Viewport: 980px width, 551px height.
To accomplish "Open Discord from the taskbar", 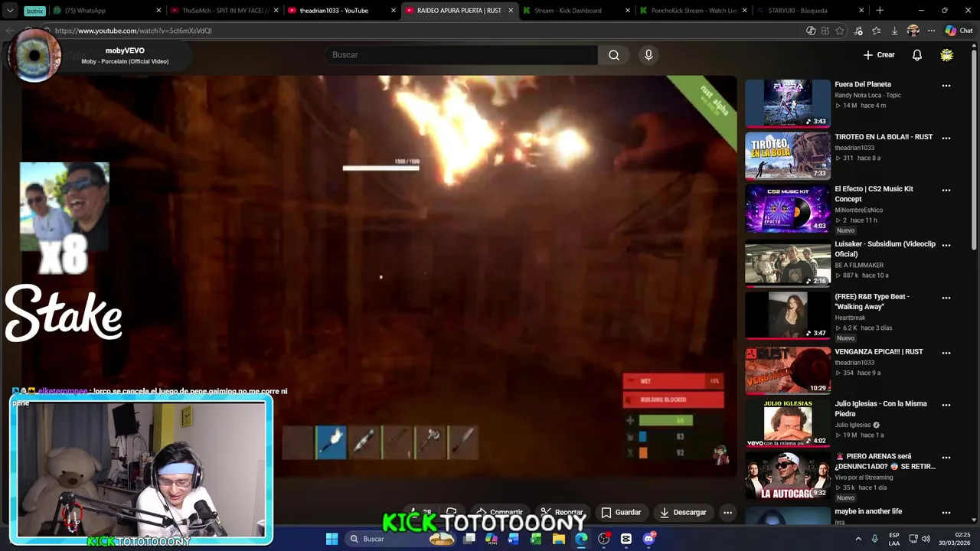I will click(648, 539).
